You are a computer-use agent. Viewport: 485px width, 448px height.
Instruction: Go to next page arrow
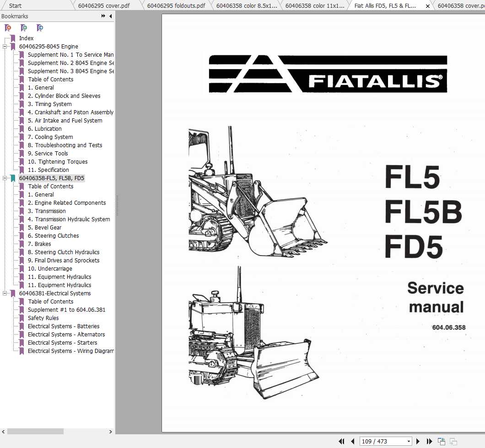point(418,441)
